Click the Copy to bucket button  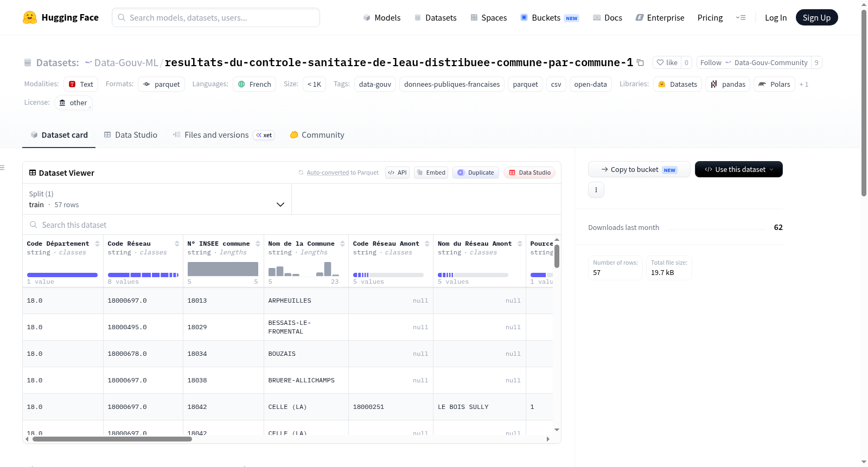pyautogui.click(x=639, y=169)
